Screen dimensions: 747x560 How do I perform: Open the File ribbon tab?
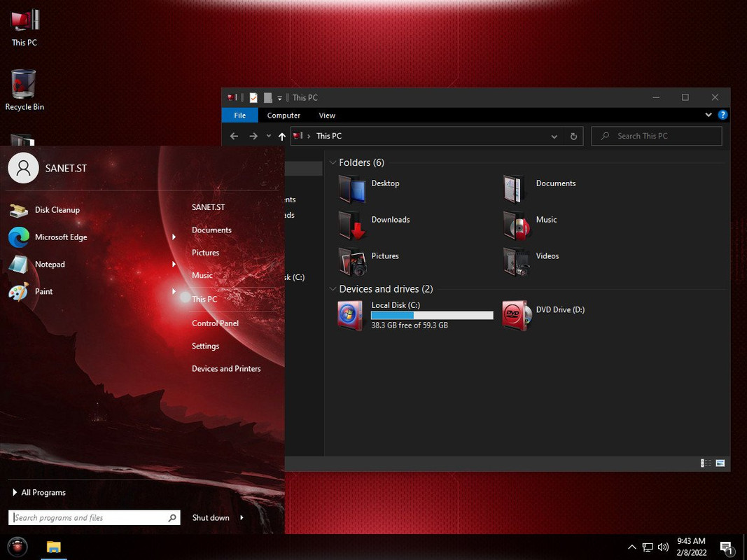click(x=239, y=115)
